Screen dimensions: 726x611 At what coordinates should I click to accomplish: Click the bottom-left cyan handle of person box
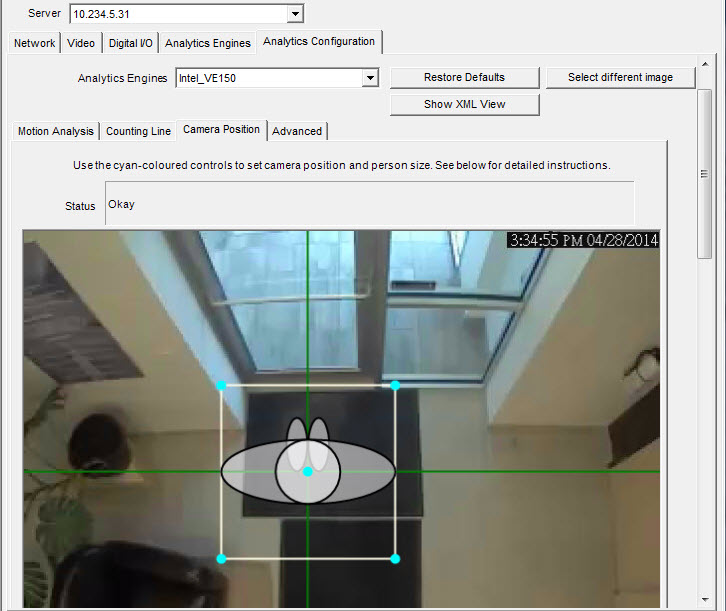221,559
